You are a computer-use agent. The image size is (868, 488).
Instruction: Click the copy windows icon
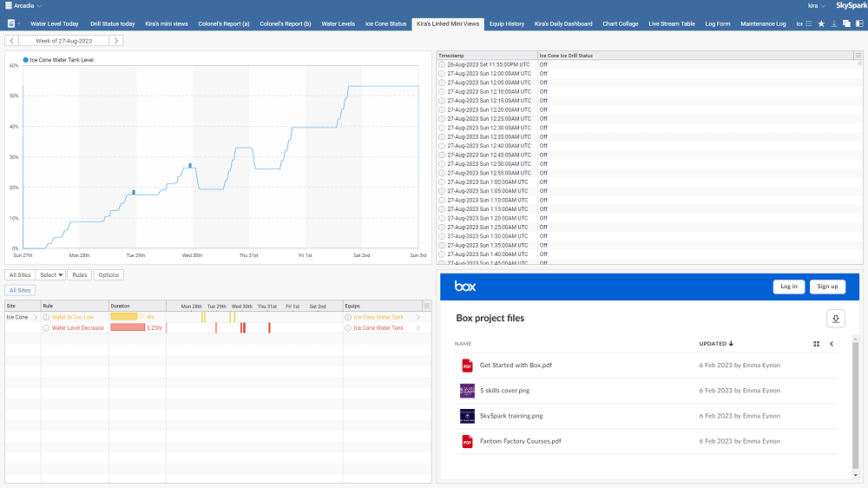point(846,23)
